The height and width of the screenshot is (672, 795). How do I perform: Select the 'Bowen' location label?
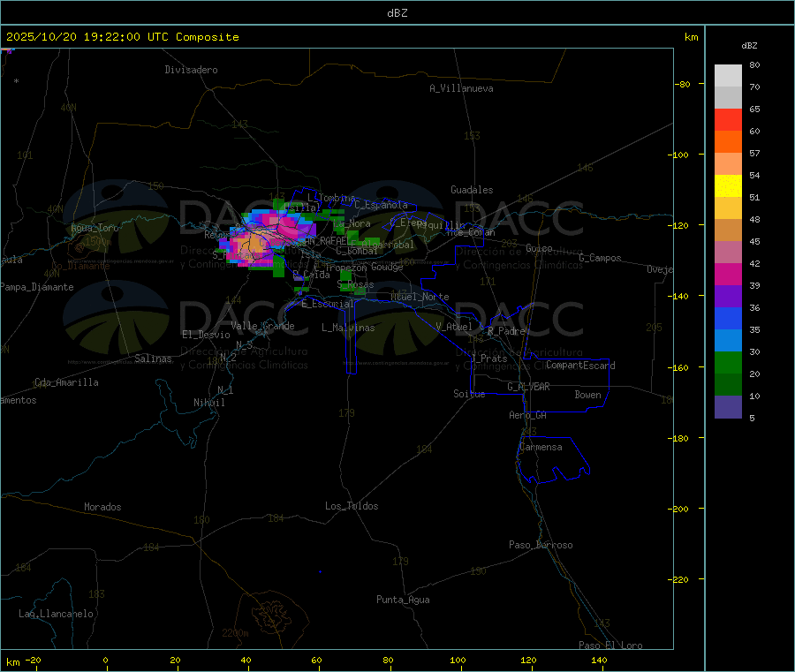click(587, 395)
